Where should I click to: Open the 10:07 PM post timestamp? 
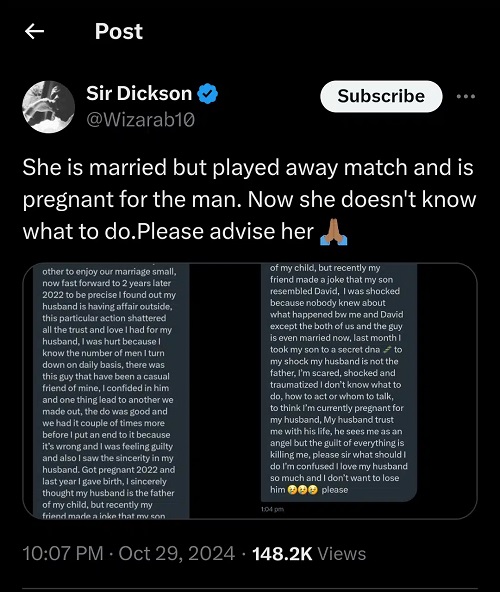point(63,553)
